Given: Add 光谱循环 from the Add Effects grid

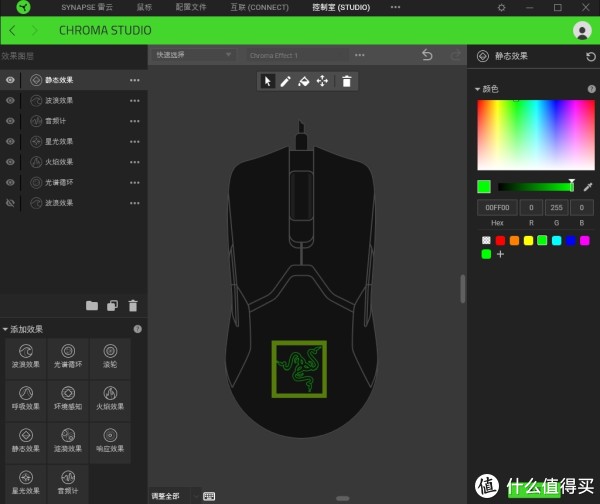Looking at the screenshot, I should (68, 357).
